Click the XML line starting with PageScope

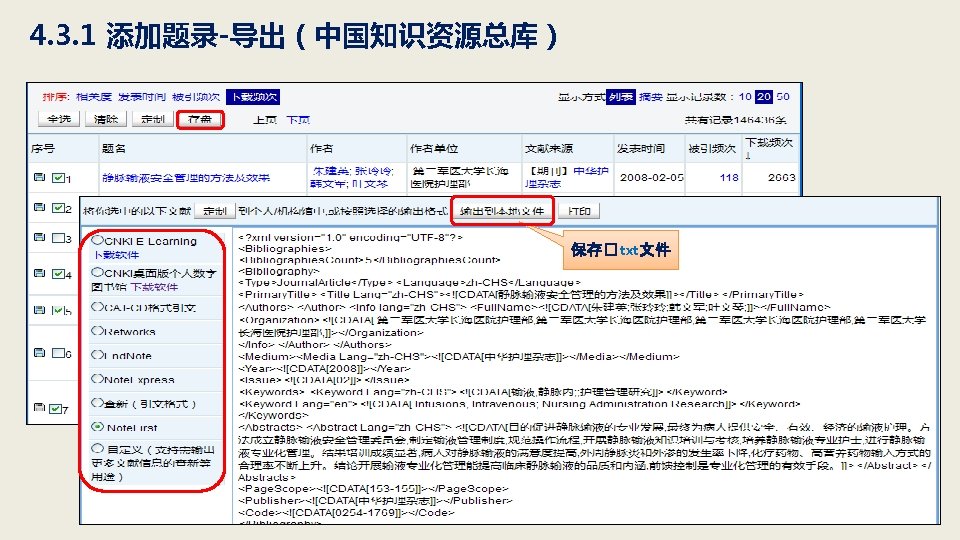coord(373,489)
